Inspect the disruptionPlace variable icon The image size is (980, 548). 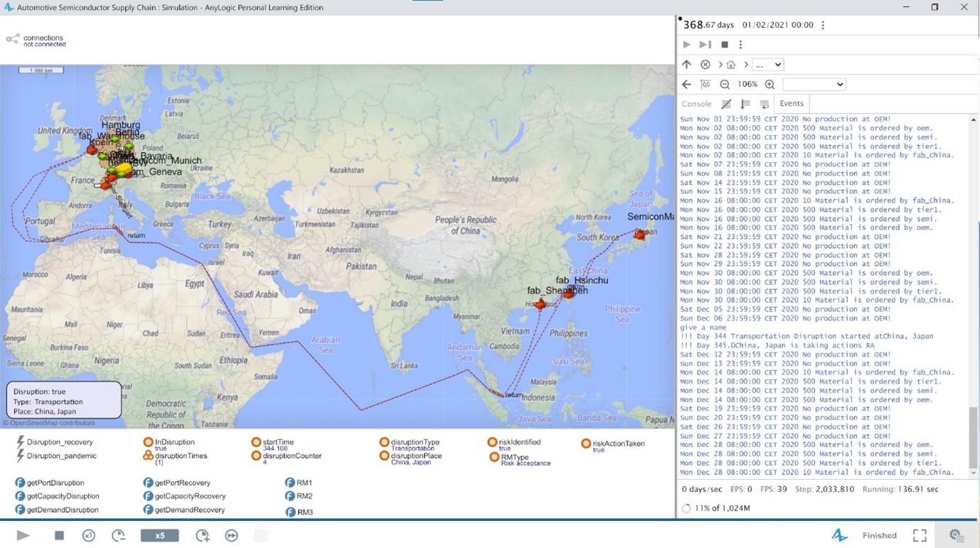point(384,456)
